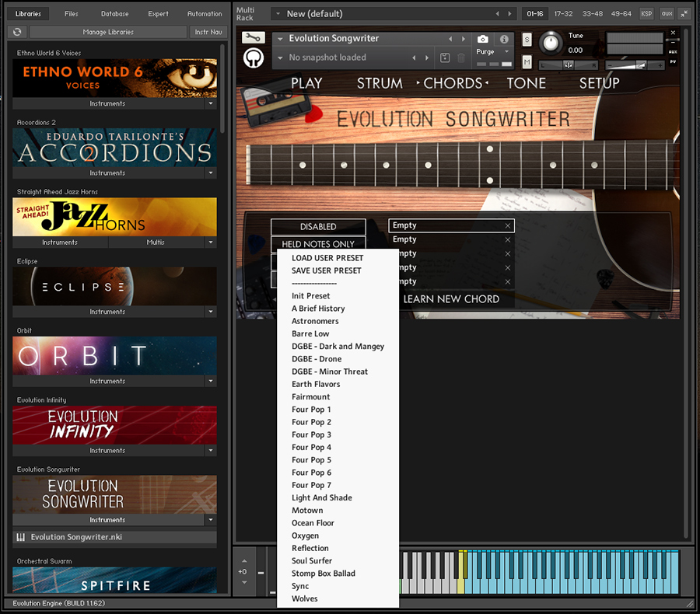The image size is (700, 614).
Task: Toggle the Mute M button
Action: tap(527, 62)
